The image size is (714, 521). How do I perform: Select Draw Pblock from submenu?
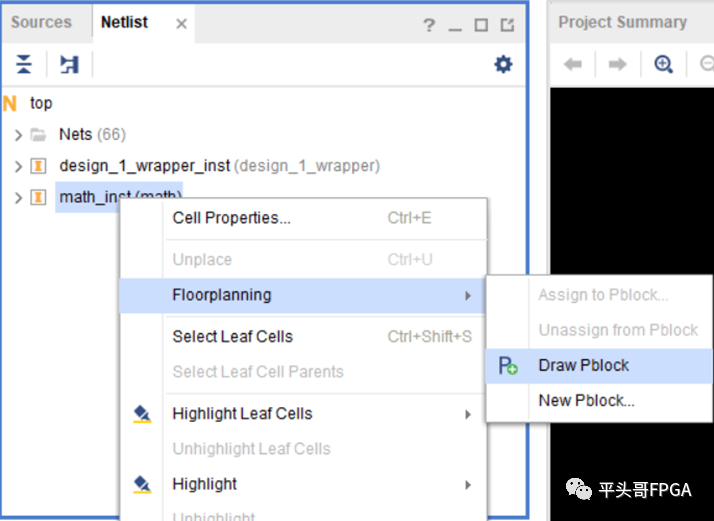[584, 366]
